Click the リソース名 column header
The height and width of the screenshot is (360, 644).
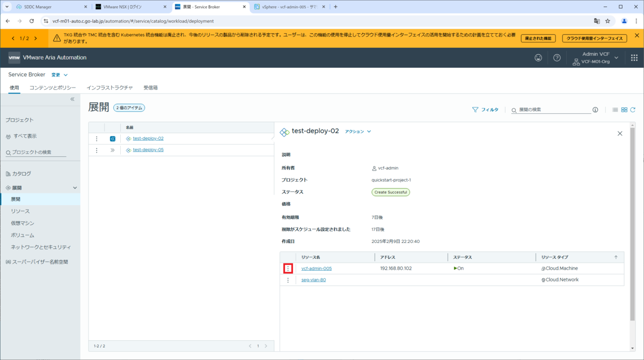(x=311, y=257)
